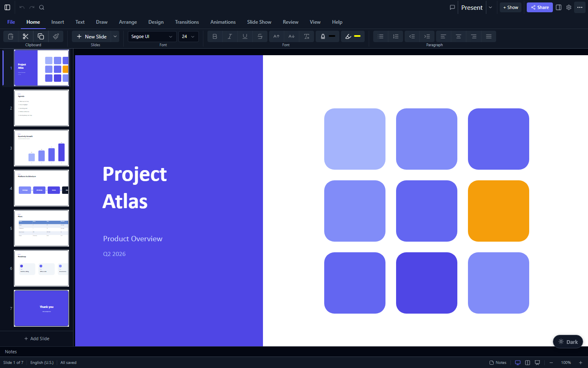
Task: Insert a bulleted list
Action: [381, 36]
